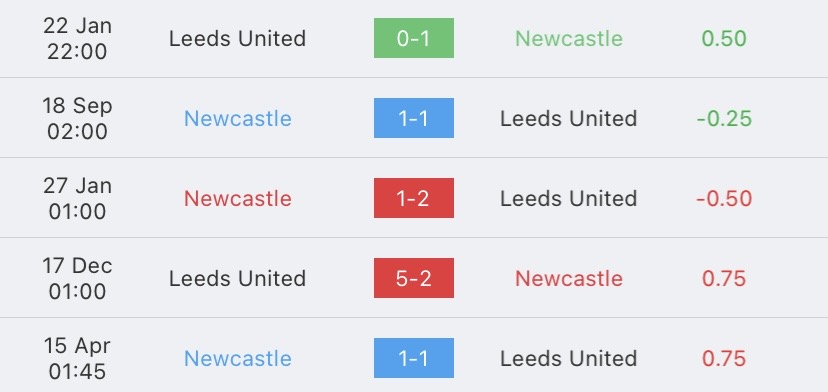The image size is (828, 392).
Task: Select the green -0.25 handicap value
Action: (724, 118)
